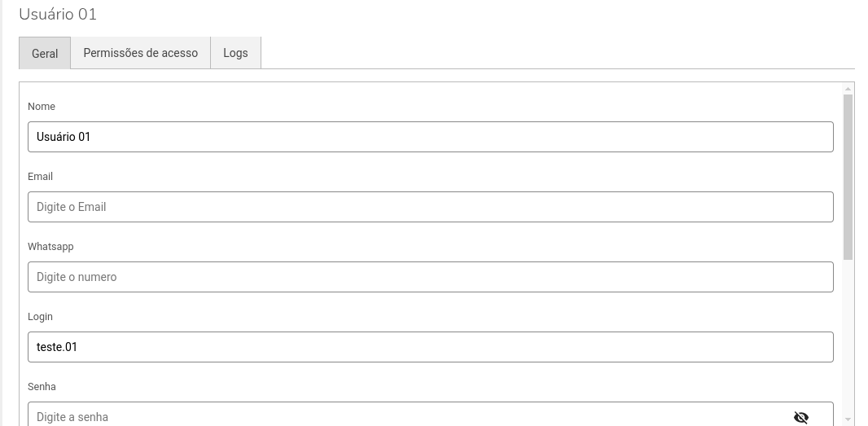Click into the Email input field
Screen dimensions: 868x426
tap(430, 207)
